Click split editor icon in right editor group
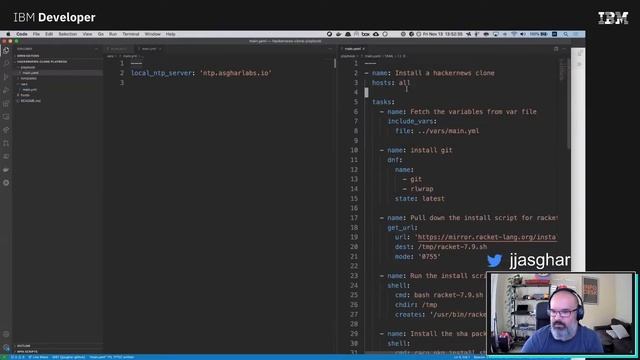The width and height of the screenshot is (640, 360). (x=556, y=49)
